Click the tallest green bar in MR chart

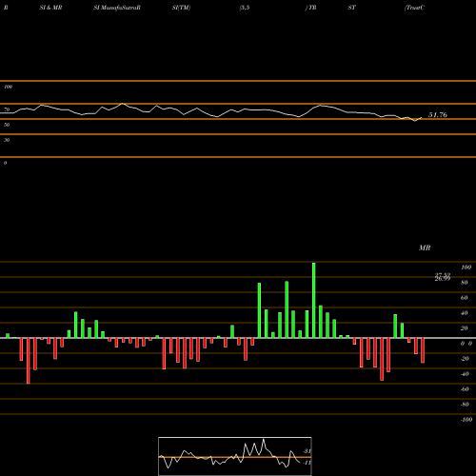coord(314,300)
